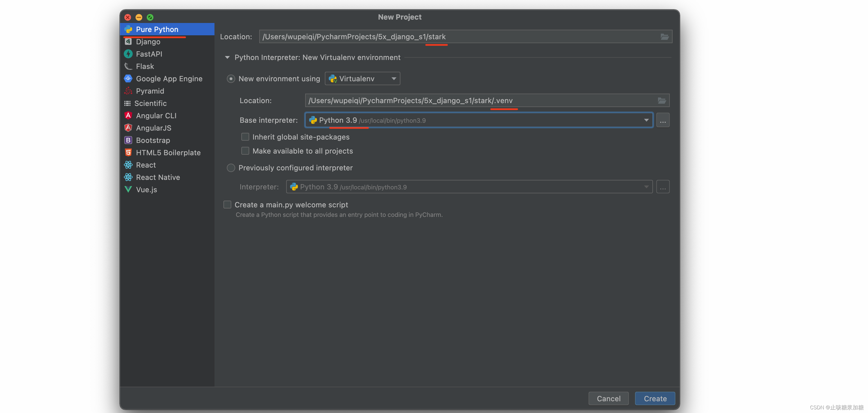This screenshot has height=413, width=868.
Task: Browse folder icon for project Location
Action: tap(664, 36)
